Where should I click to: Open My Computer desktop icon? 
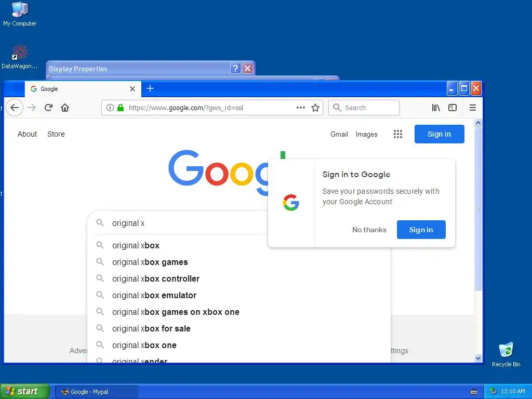(x=20, y=14)
